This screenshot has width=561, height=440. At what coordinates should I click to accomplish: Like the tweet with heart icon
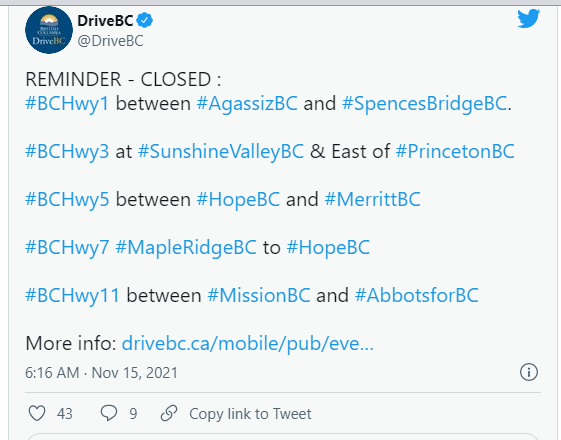coord(37,413)
